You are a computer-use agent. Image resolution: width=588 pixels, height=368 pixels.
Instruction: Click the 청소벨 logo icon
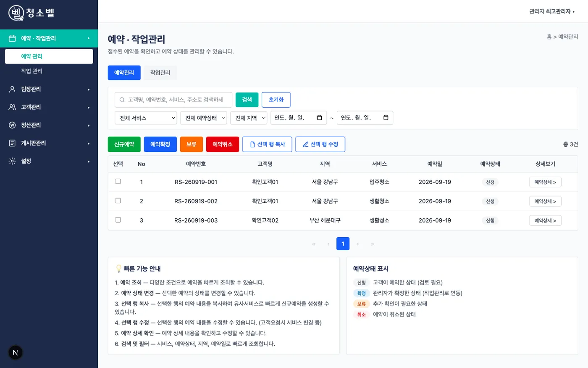pos(16,13)
